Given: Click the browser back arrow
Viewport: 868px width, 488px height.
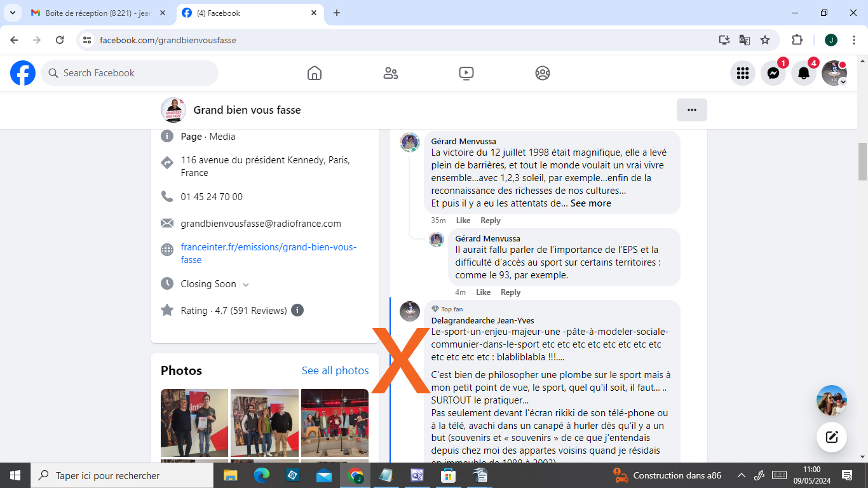Looking at the screenshot, I should click(14, 40).
